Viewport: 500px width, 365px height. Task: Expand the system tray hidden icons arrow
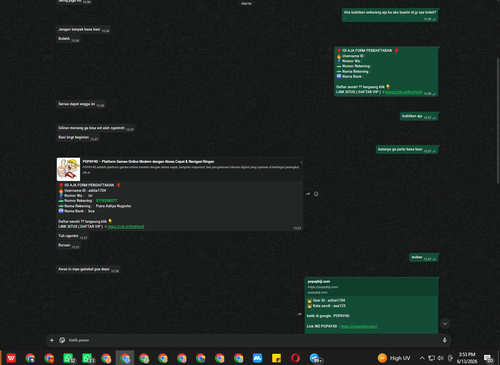click(422, 358)
